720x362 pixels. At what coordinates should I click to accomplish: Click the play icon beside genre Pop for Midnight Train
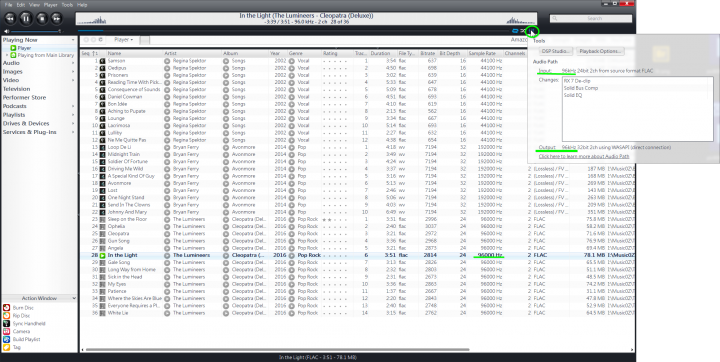[292, 154]
